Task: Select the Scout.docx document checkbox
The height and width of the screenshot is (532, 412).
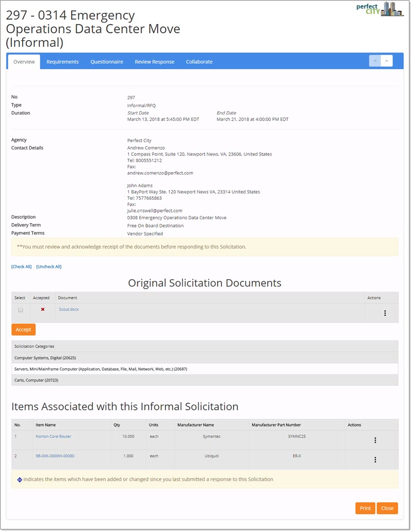Action: pyautogui.click(x=21, y=310)
